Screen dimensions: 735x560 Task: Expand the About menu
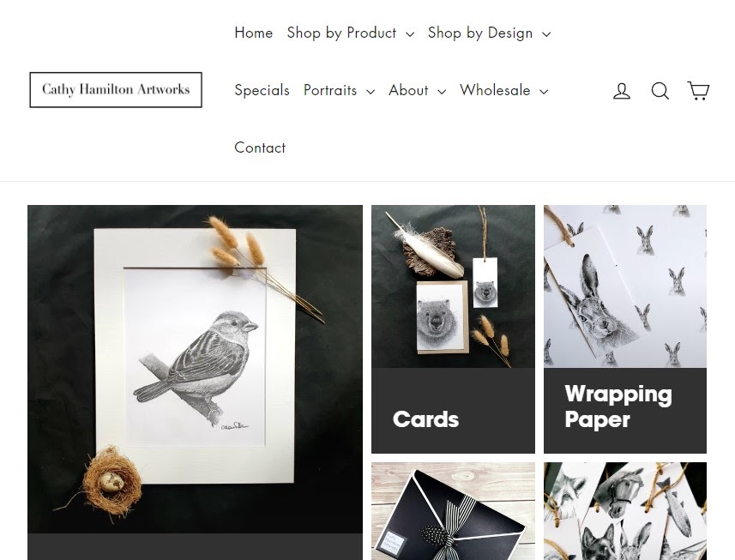(417, 90)
